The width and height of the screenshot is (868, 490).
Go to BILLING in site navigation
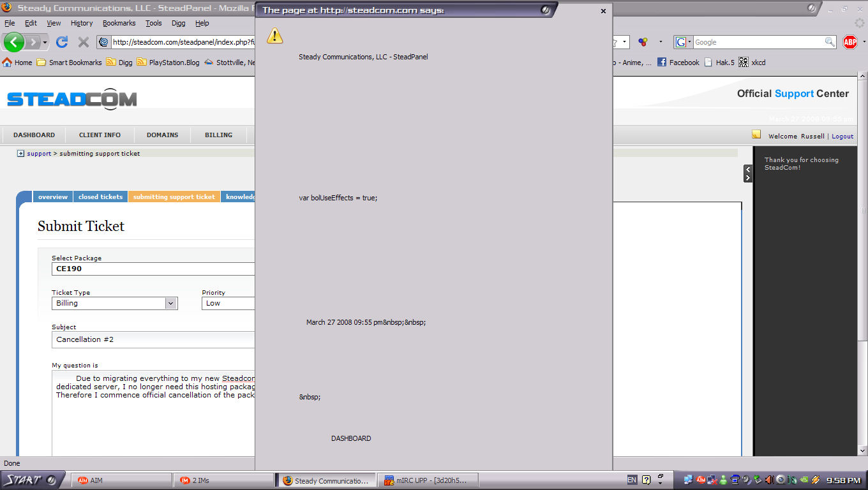[x=218, y=135]
